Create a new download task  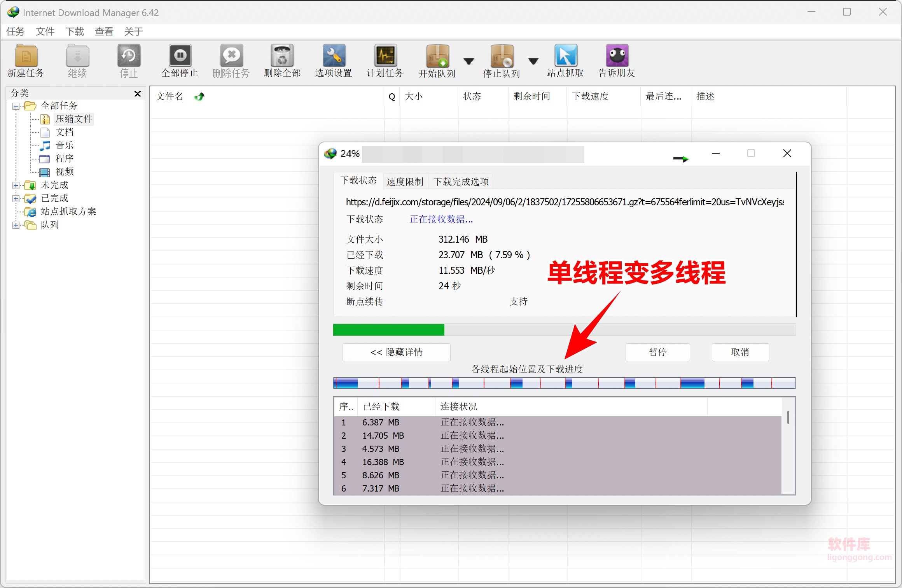(x=26, y=60)
